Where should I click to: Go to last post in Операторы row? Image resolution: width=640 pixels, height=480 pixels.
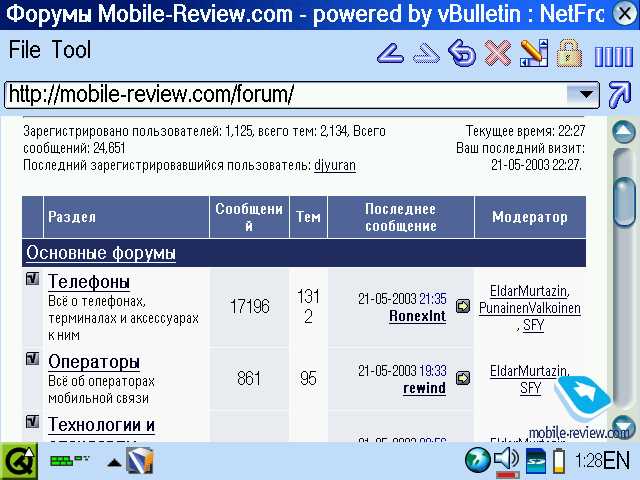click(463, 378)
